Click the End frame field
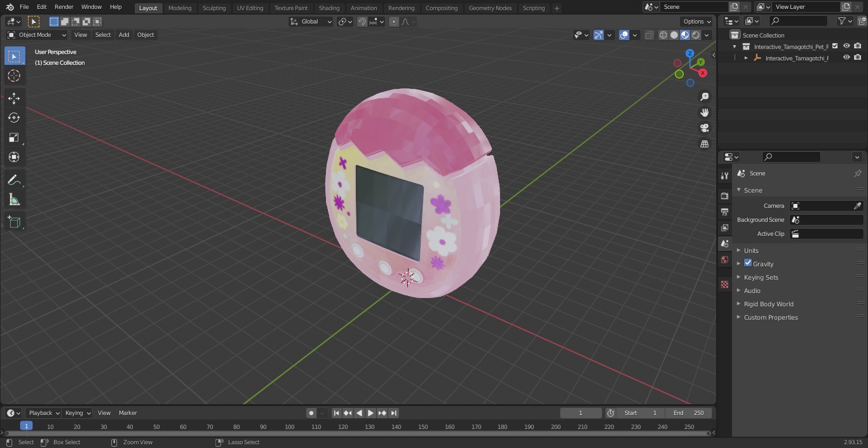868x448 pixels. click(x=689, y=413)
